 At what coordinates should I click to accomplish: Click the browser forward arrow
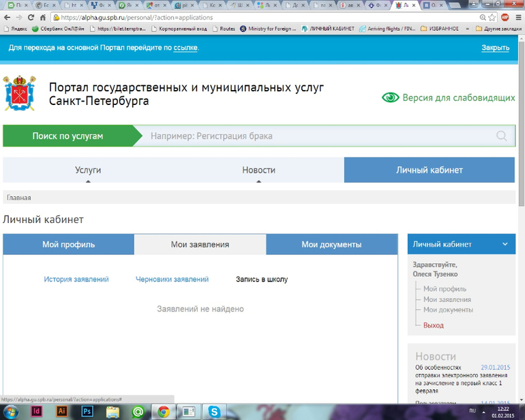click(19, 18)
